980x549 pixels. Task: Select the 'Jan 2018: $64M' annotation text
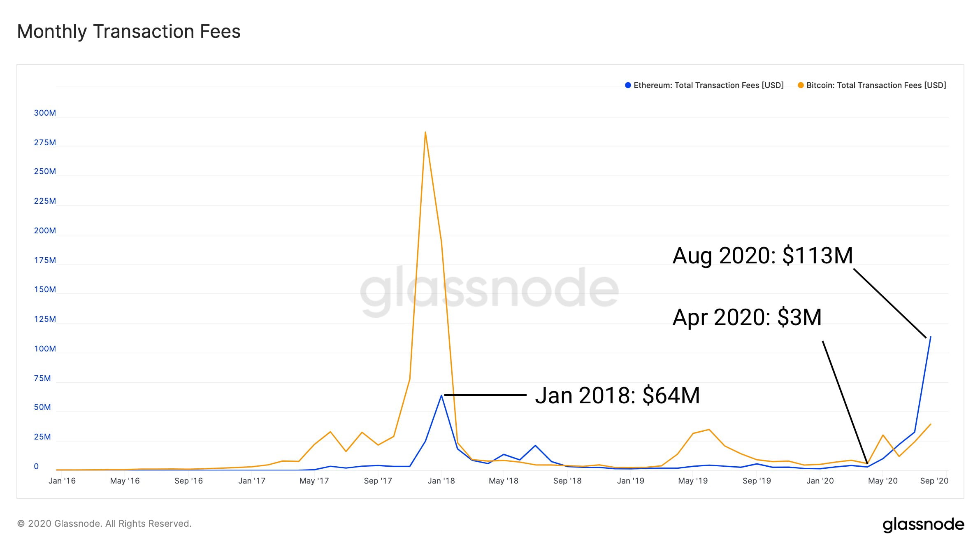point(617,395)
